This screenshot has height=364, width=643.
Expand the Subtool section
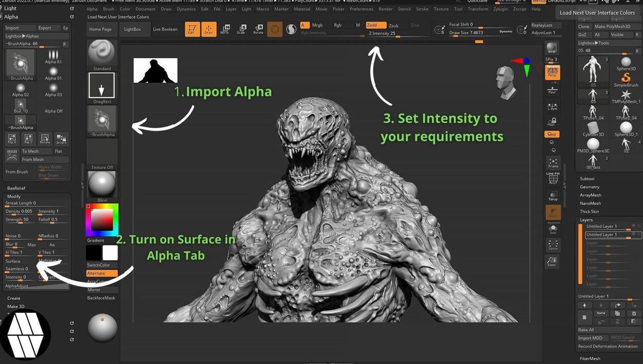click(x=587, y=178)
